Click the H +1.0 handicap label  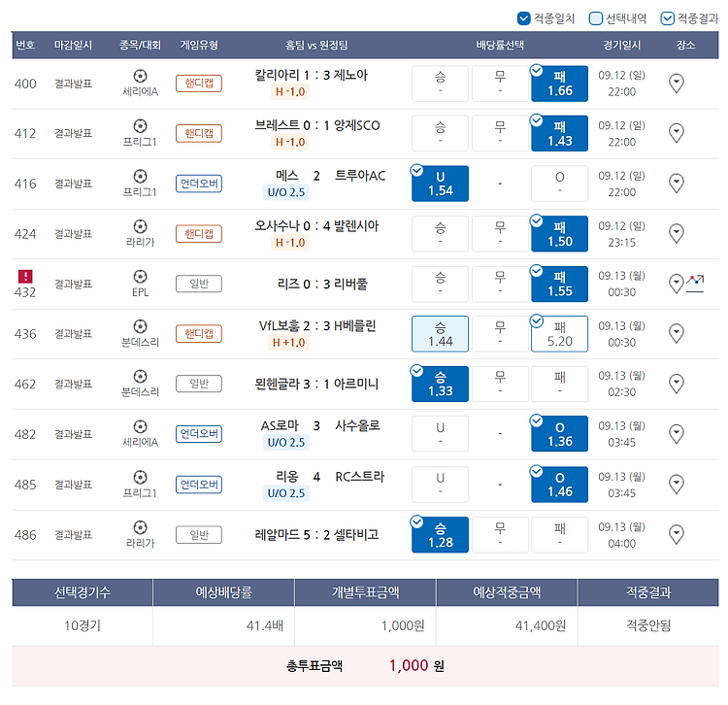289,343
